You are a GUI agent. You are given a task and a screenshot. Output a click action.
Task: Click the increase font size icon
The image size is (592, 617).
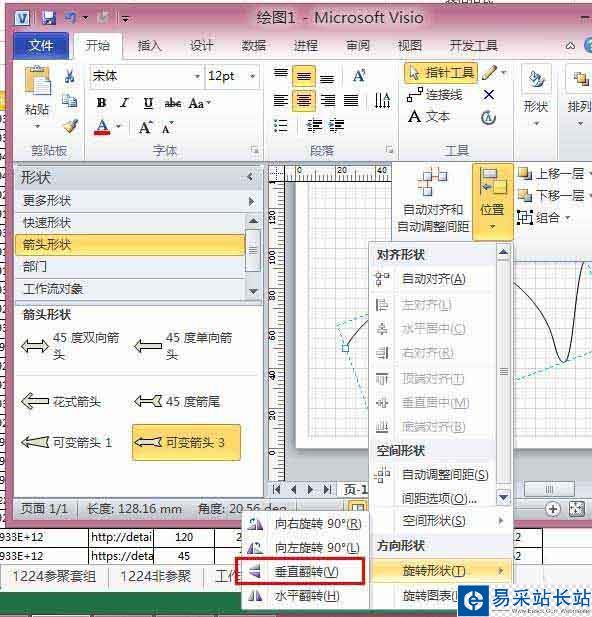point(145,127)
